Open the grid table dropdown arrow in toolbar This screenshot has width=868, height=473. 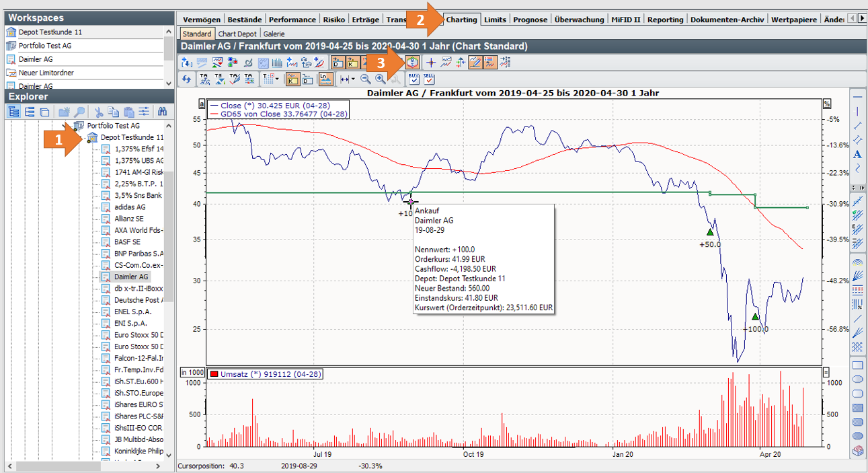click(x=276, y=79)
